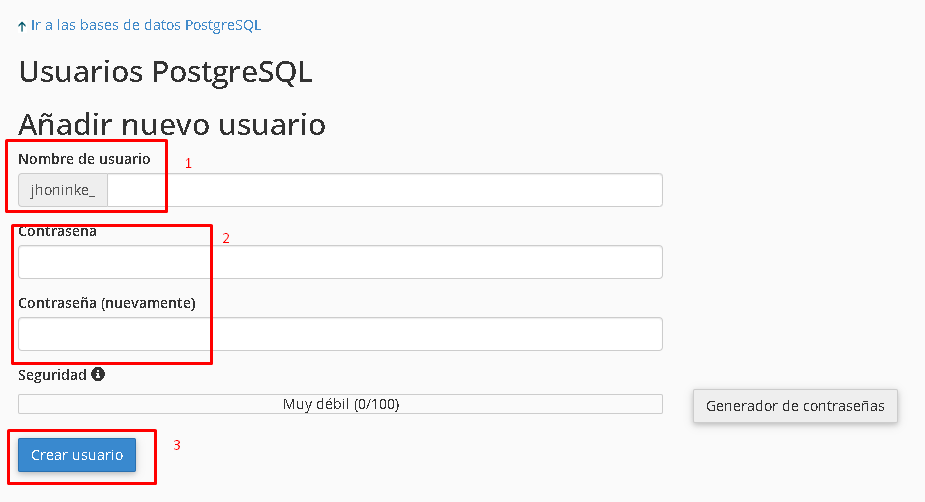925x502 pixels.
Task: Click the red frame's right edge near Crear usuario
Action: click(156, 457)
